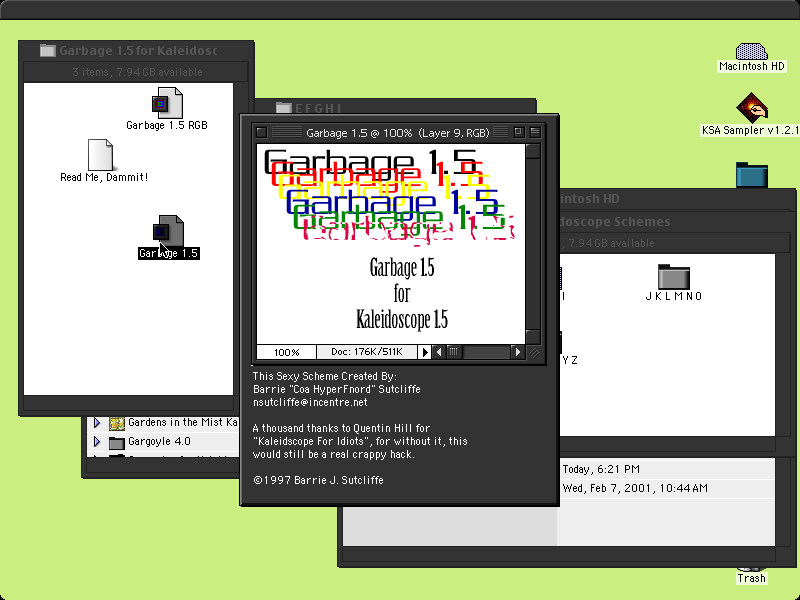Click the resize grip of the Garbage 1.5 image window

pyautogui.click(x=534, y=352)
